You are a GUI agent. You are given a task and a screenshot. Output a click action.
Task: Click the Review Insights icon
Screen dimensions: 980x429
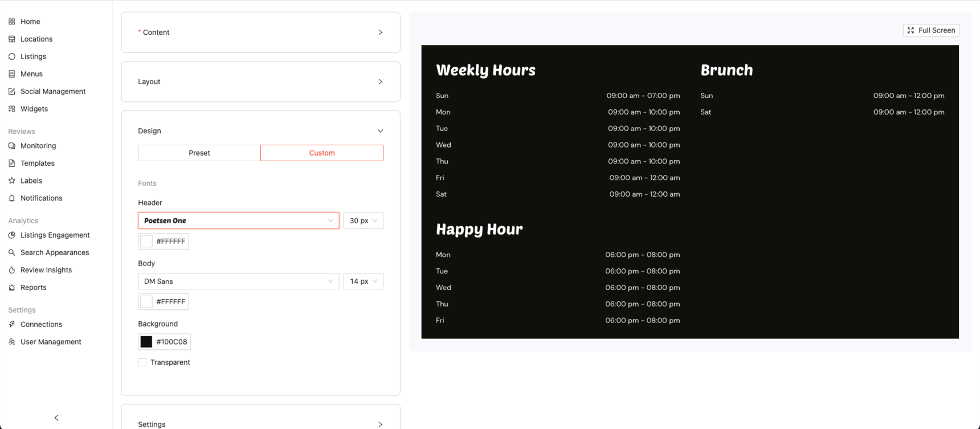[12, 270]
